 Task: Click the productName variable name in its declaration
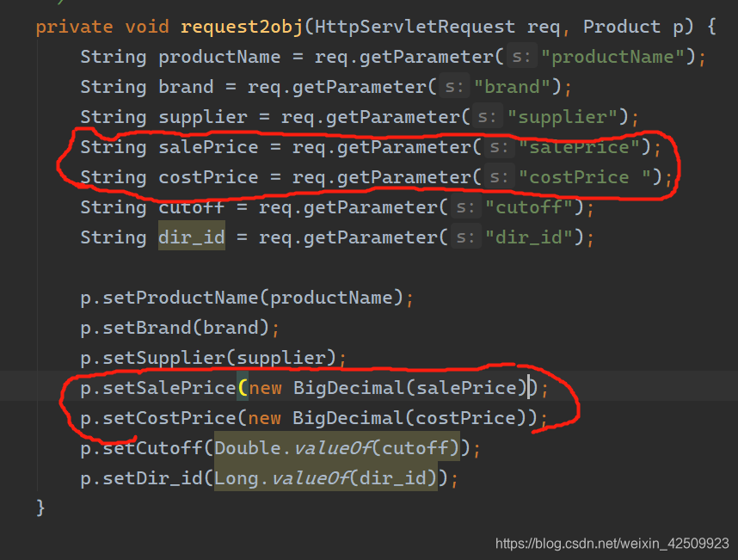tap(219, 57)
